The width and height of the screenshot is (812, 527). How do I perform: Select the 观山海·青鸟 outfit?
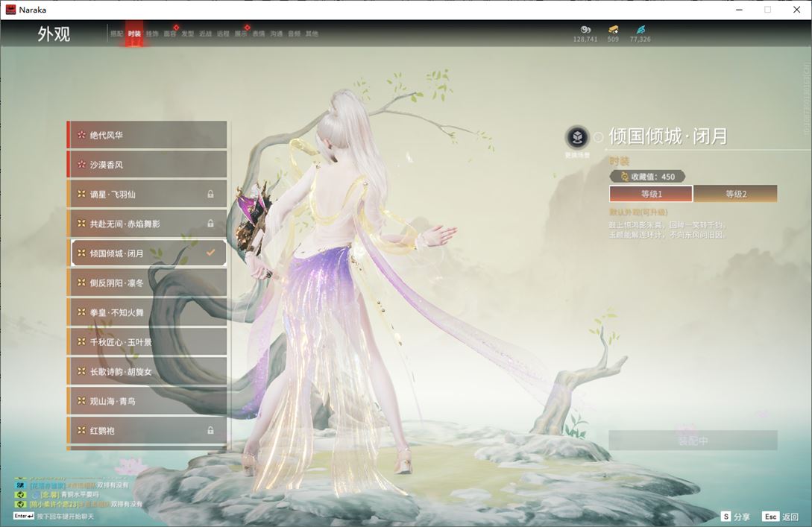147,401
